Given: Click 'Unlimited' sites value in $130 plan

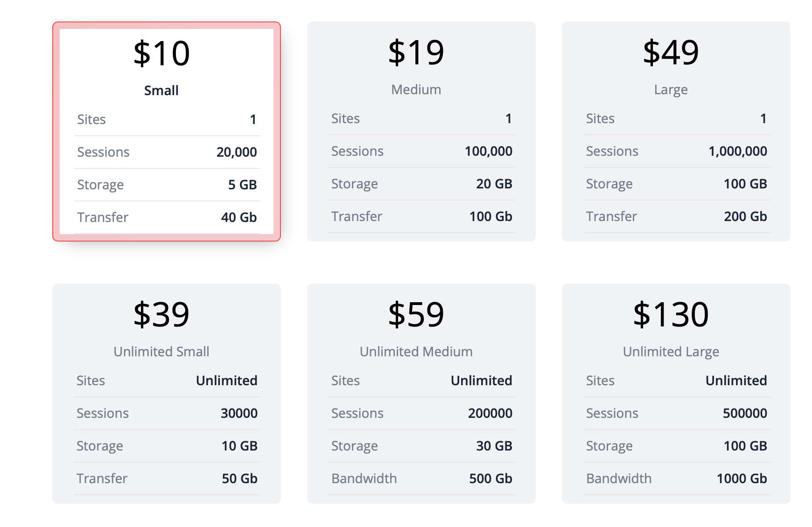Looking at the screenshot, I should point(736,381).
